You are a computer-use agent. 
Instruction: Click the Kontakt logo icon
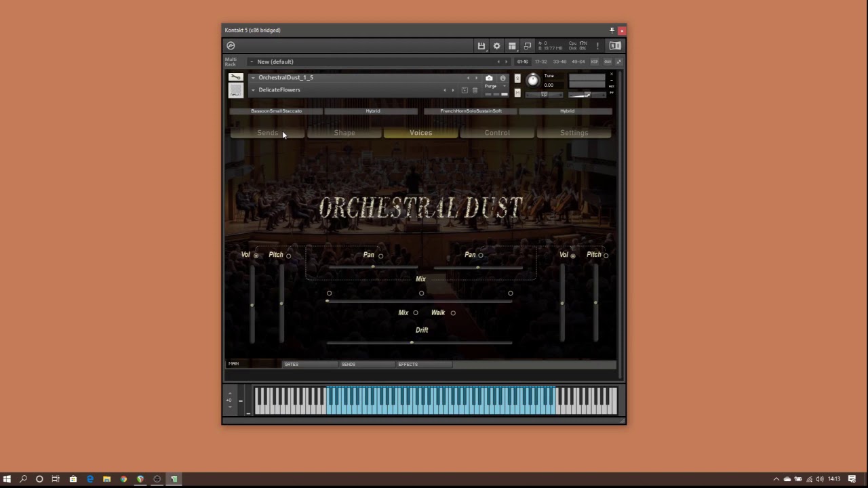(231, 45)
